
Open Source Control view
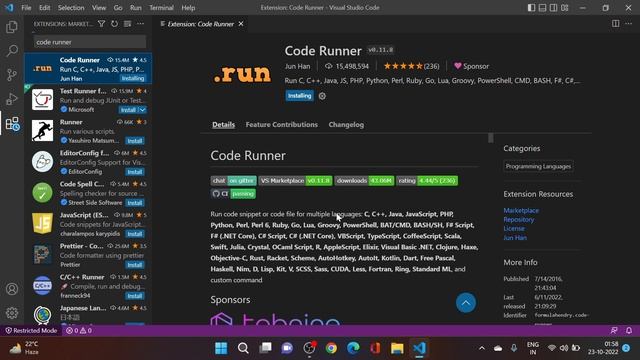point(12,75)
